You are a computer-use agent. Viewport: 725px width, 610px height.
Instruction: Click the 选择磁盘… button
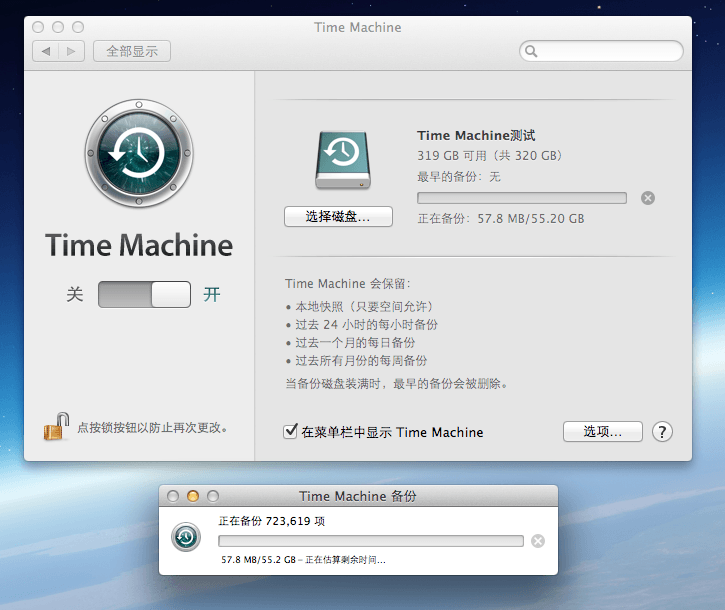click(338, 216)
